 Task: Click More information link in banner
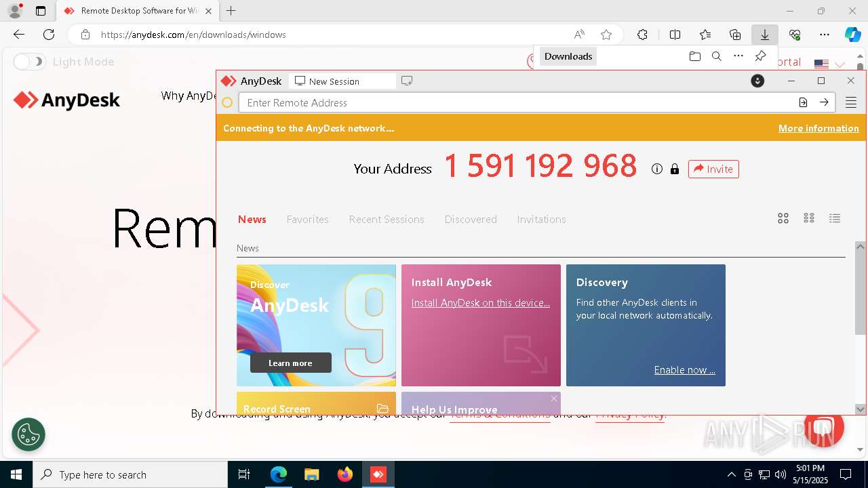click(818, 128)
